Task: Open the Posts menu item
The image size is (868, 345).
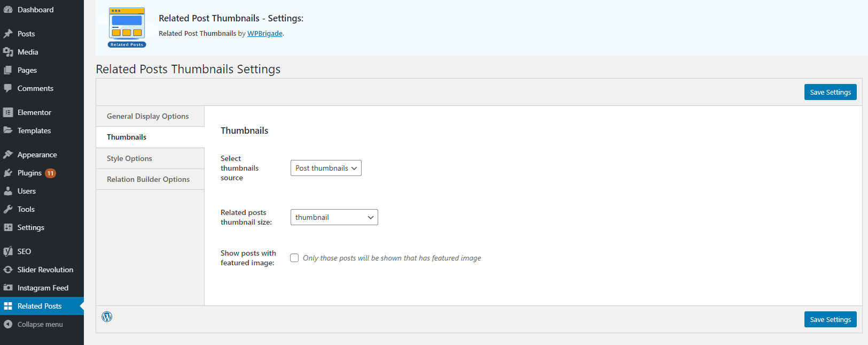Action: [x=42, y=34]
